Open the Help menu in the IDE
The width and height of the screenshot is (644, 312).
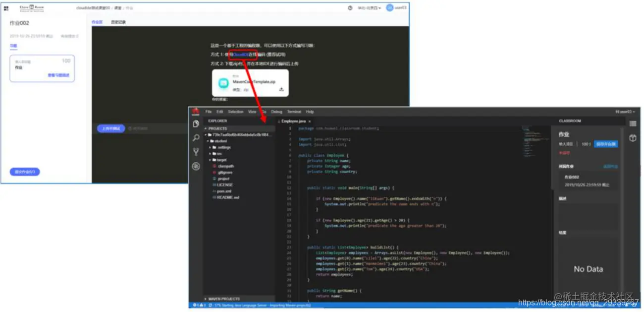pyautogui.click(x=310, y=112)
